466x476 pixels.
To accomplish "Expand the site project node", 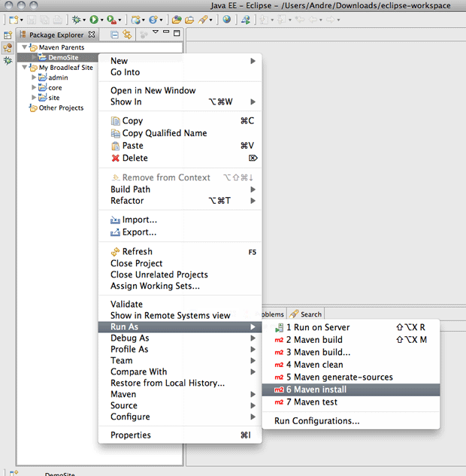I will pos(34,98).
